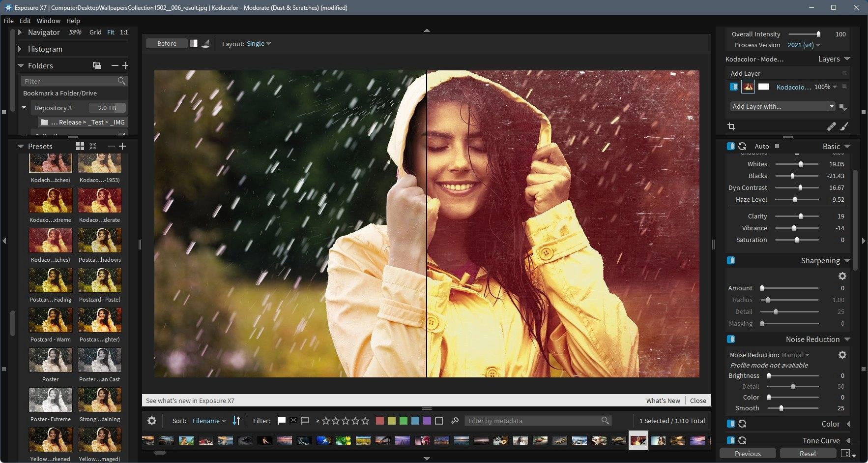868x463 pixels.
Task: Click Auto adjust button
Action: (x=761, y=146)
